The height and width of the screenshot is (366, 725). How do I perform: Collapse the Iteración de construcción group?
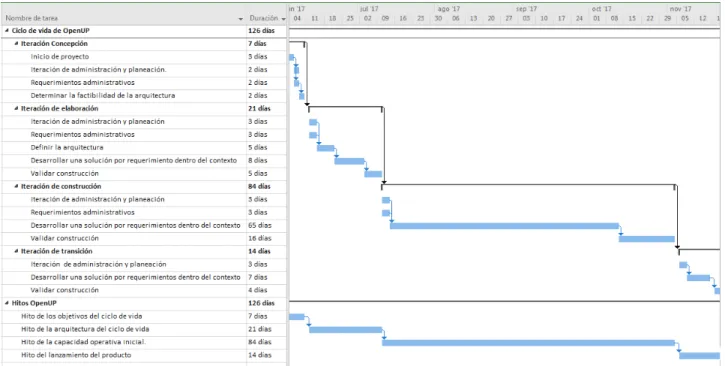[16, 187]
